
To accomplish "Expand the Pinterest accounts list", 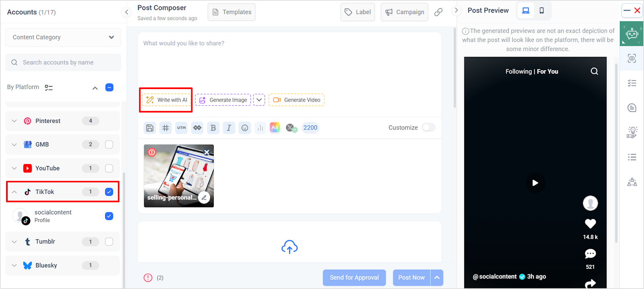I will pyautogui.click(x=14, y=121).
